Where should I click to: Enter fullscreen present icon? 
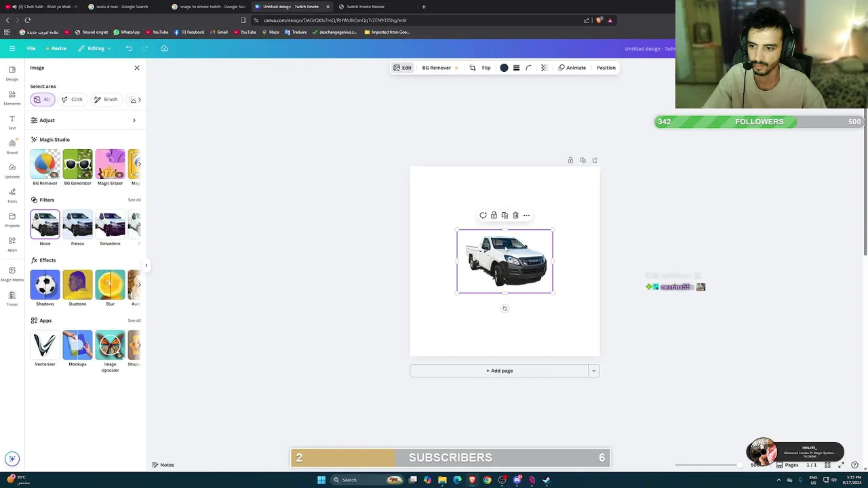click(x=841, y=465)
